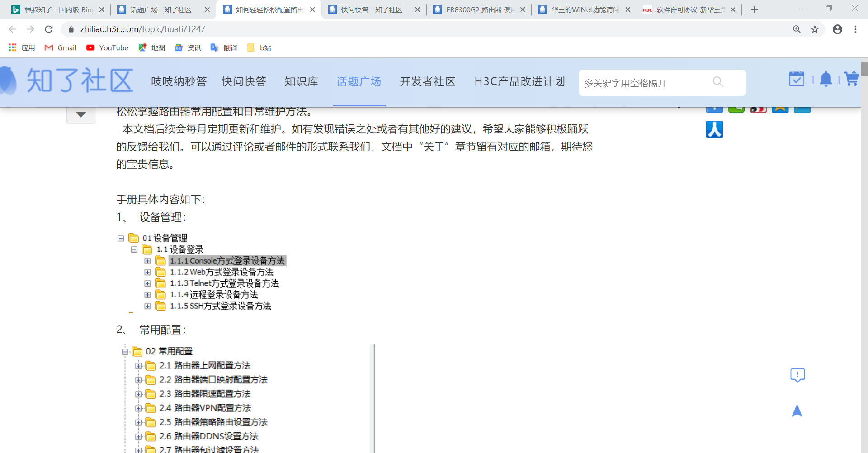The height and width of the screenshot is (453, 868).
Task: Collapse the 1.1 设备登录 tree node
Action: 134,250
